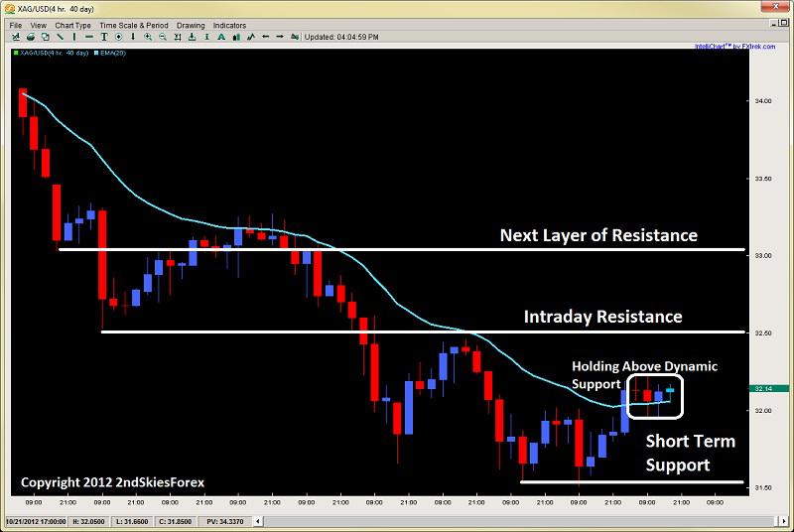This screenshot has width=794, height=532.
Task: Click the bar chart style icon
Action: click(236, 37)
